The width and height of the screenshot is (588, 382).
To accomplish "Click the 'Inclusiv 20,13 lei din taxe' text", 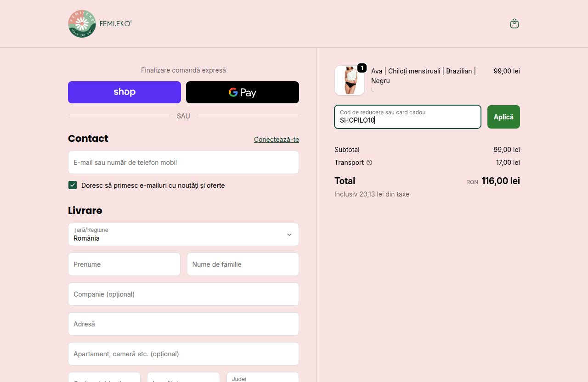I will [372, 194].
